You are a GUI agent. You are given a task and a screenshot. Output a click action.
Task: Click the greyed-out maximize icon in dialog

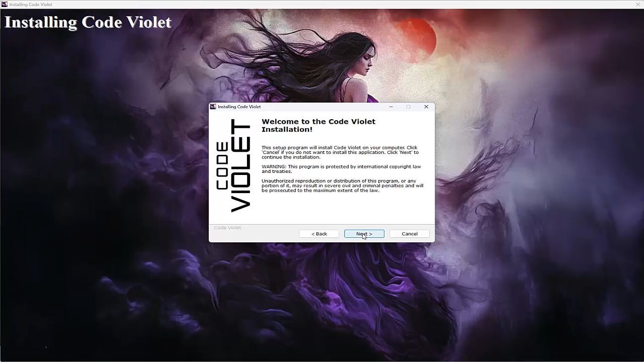(x=409, y=107)
